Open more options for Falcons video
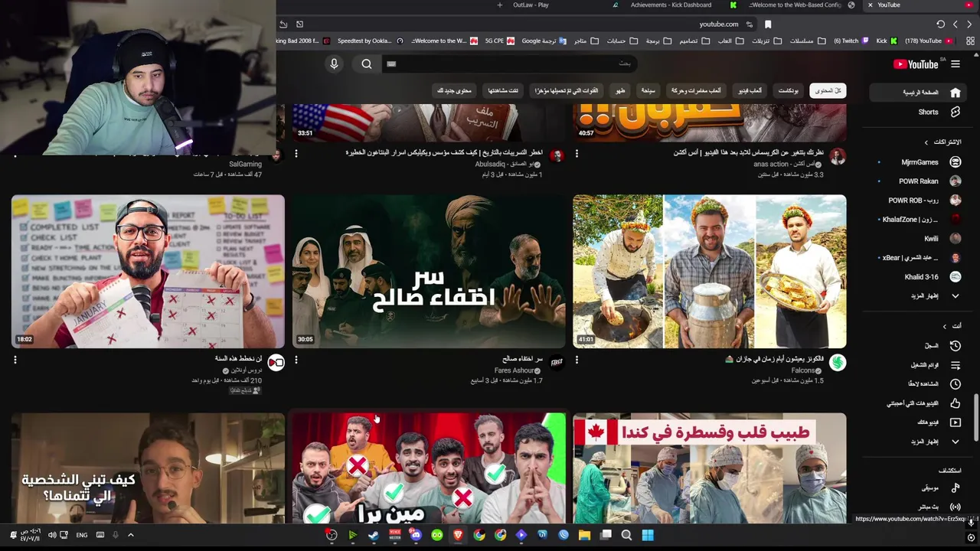Image resolution: width=980 pixels, height=551 pixels. (x=577, y=360)
